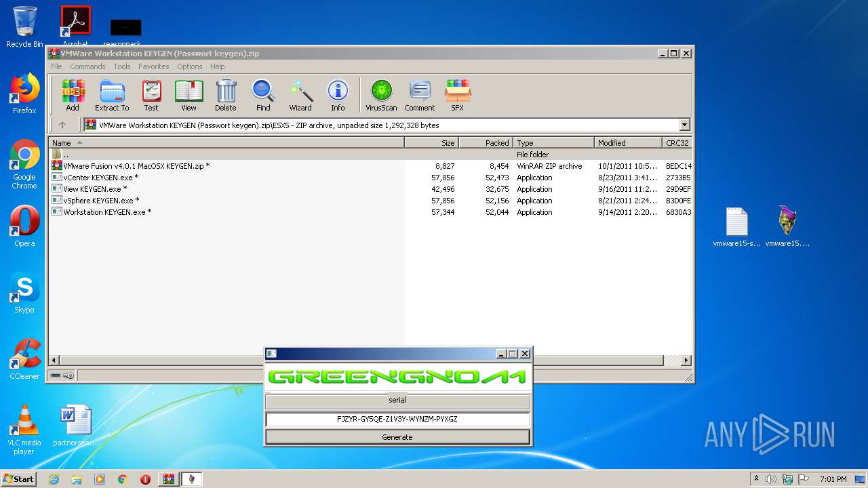Click the View toolbar icon

(x=189, y=95)
